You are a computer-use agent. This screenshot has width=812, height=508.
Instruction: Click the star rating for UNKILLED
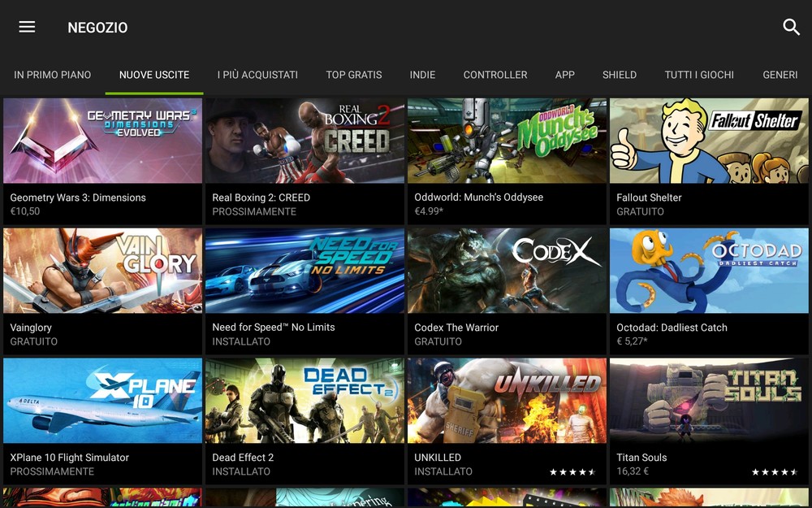pyautogui.click(x=572, y=472)
